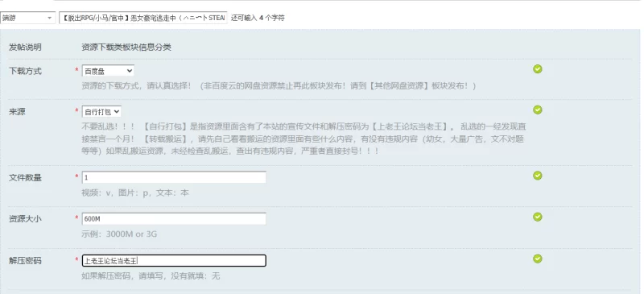Click the 文件数量 label
This screenshot has height=294, width=644.
pos(25,178)
